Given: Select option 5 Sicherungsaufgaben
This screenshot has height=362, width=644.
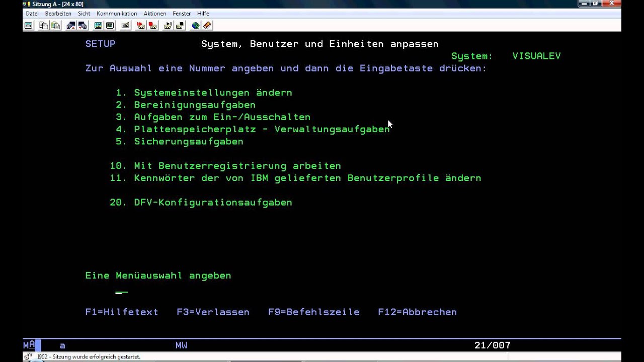Looking at the screenshot, I should [180, 142].
